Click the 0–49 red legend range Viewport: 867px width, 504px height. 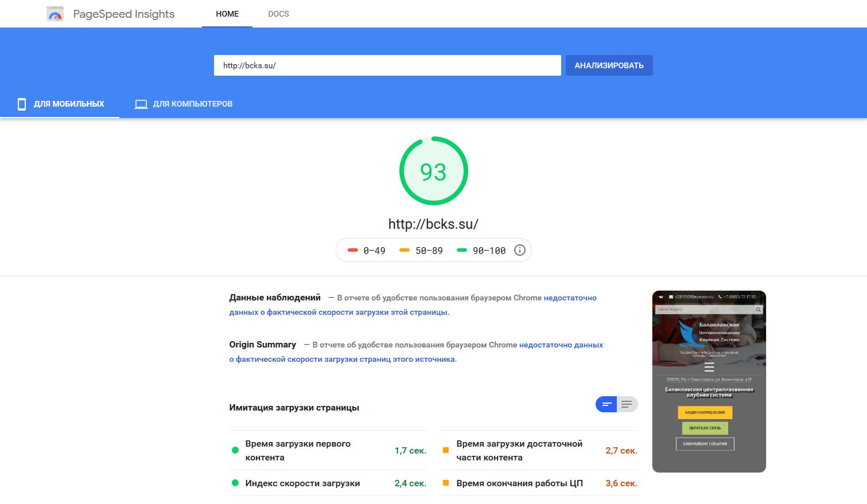[x=367, y=251]
